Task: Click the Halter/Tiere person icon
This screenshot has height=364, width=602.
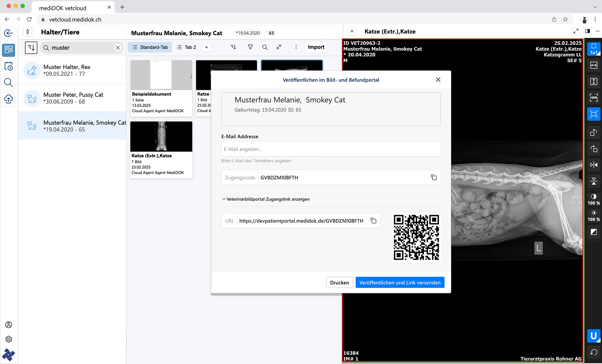Action: tap(28, 32)
